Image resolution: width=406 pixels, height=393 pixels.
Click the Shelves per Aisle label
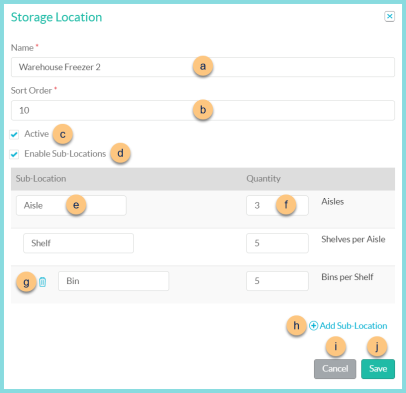tap(353, 239)
